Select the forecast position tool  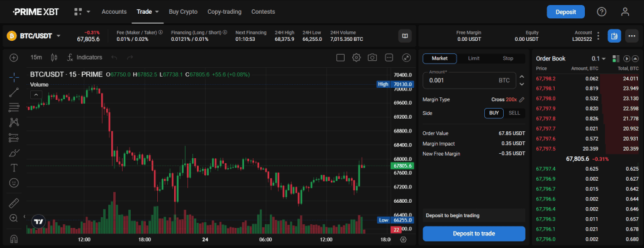pos(14,137)
